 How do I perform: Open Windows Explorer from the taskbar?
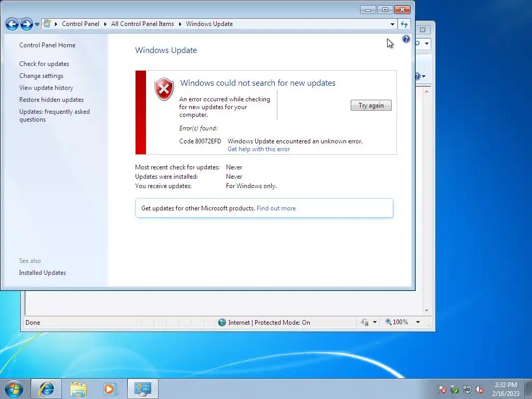click(79, 389)
